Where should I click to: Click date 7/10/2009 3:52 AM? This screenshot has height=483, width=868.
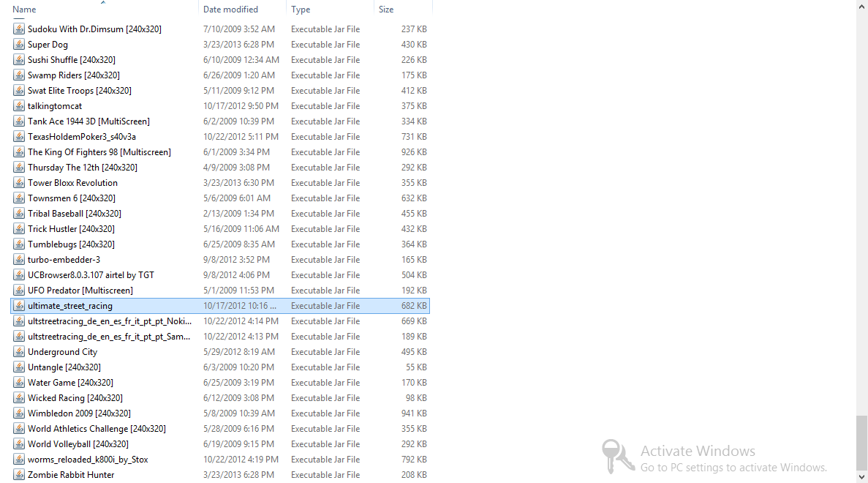pyautogui.click(x=239, y=29)
